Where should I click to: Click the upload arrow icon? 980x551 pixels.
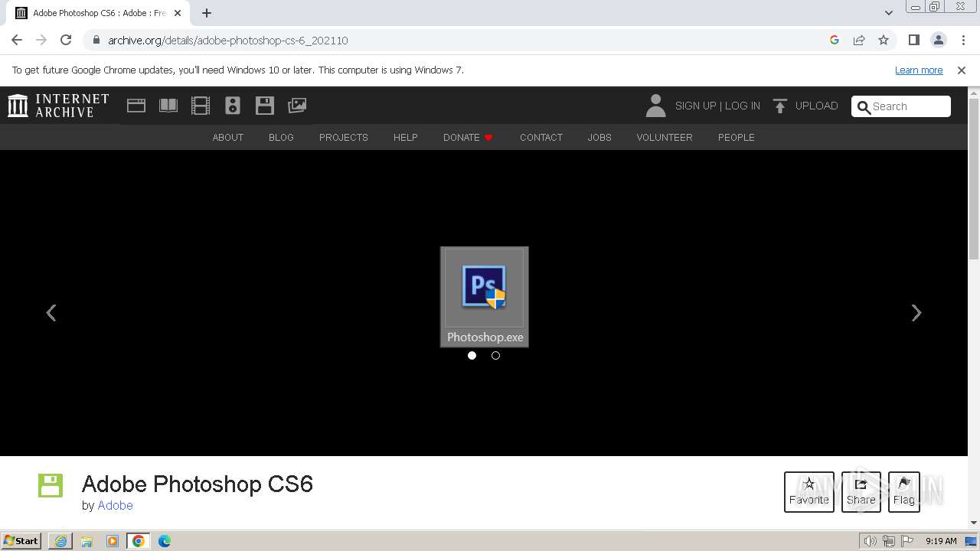click(780, 106)
